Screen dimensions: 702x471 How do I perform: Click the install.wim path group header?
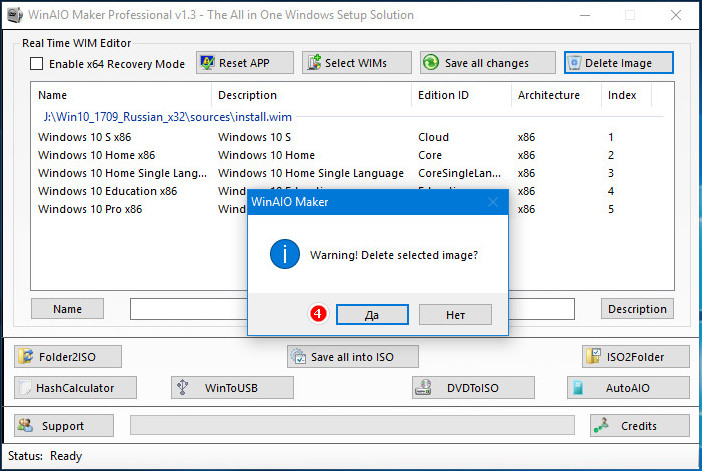[x=167, y=117]
